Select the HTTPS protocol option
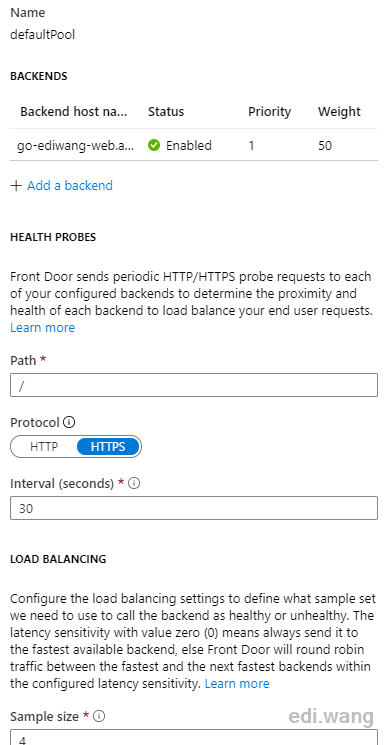This screenshot has height=745, width=392. tap(108, 447)
